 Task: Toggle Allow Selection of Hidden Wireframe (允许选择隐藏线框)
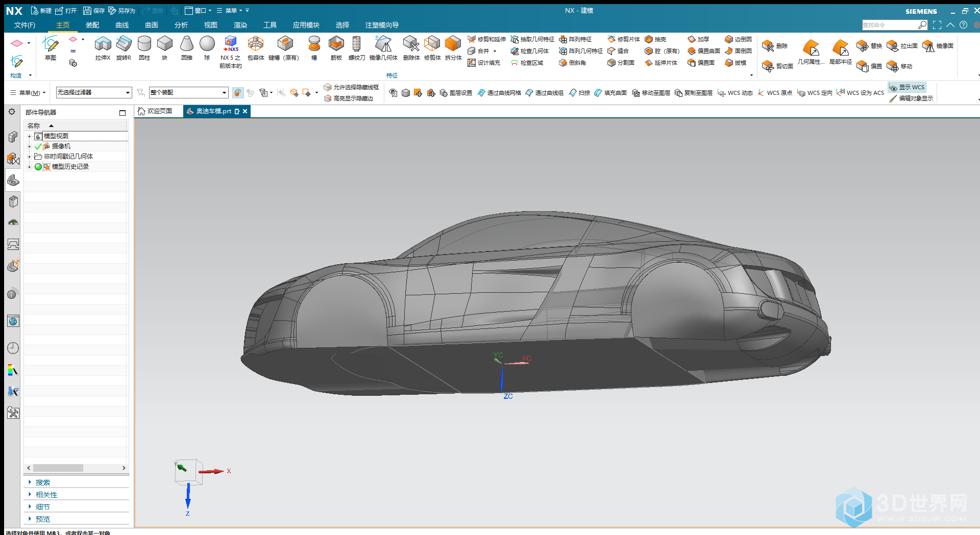pos(351,87)
